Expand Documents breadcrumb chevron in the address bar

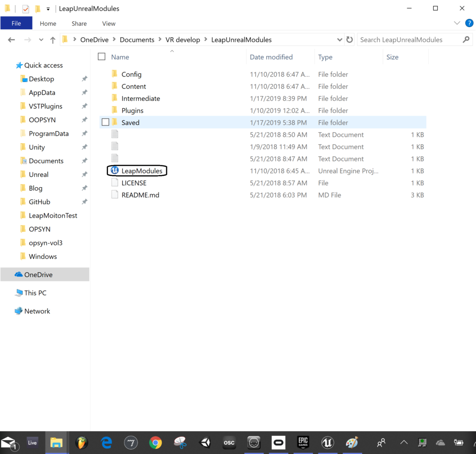coord(160,39)
